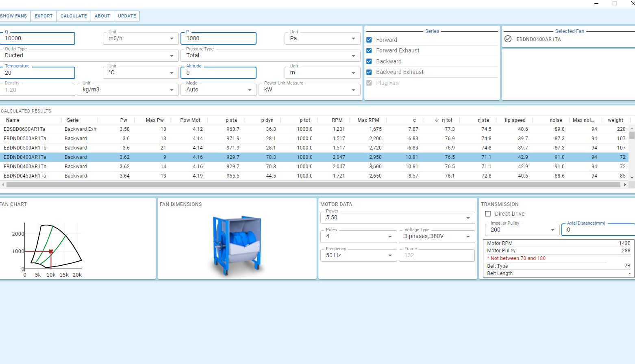Click the Axial Distance input field

tap(598, 230)
